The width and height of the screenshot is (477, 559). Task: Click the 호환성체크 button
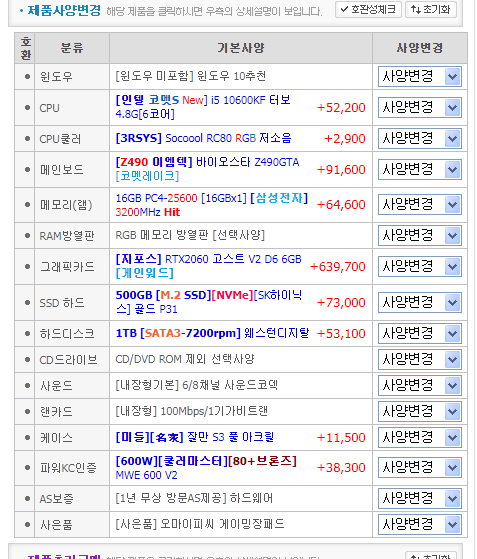pyautogui.click(x=368, y=9)
